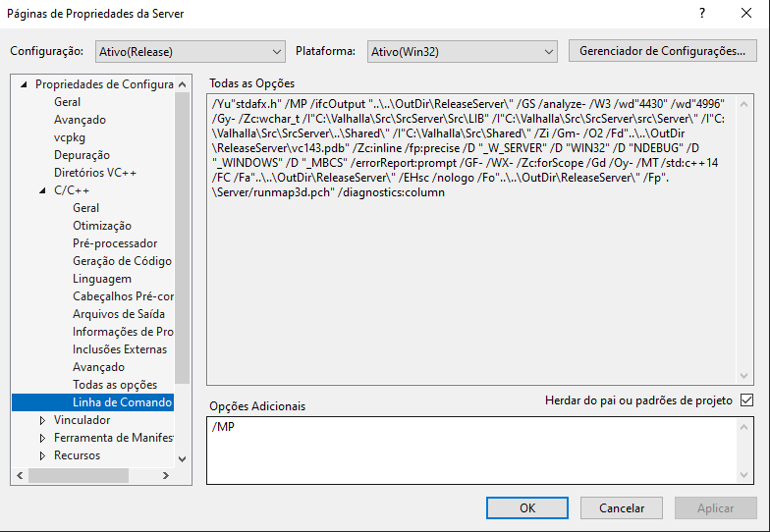This screenshot has height=532, width=770.
Task: Open Diretórios VC++ settings
Action: coord(95,173)
